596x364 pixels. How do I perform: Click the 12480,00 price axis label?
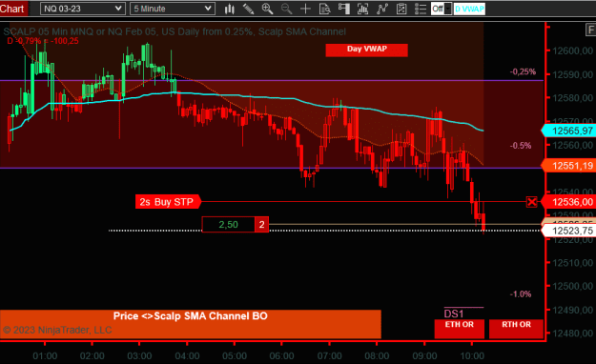tap(572, 334)
